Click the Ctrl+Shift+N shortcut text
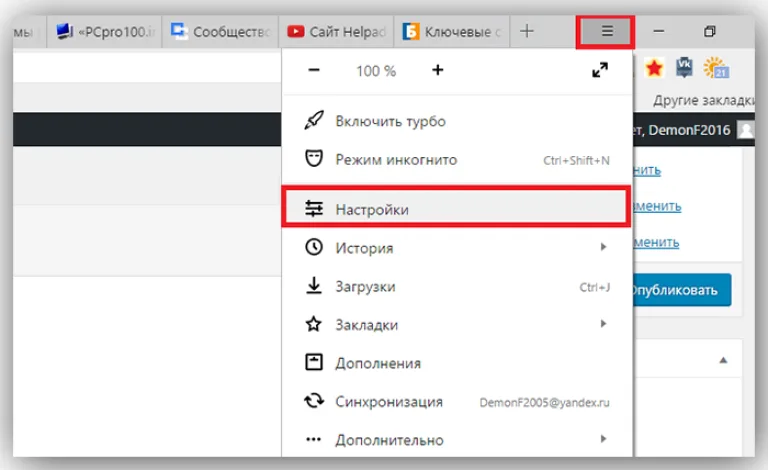 576,160
